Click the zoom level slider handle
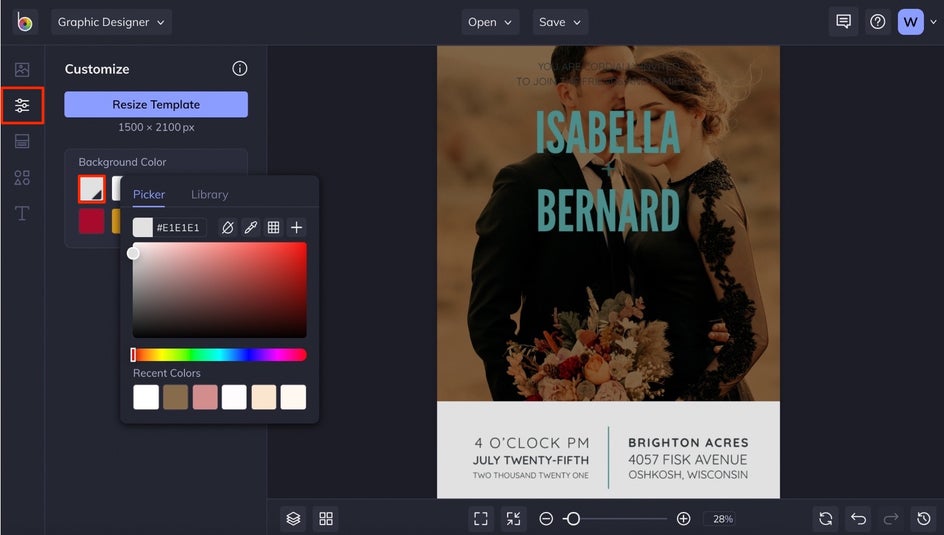Viewport: 944px width, 535px height. (574, 519)
